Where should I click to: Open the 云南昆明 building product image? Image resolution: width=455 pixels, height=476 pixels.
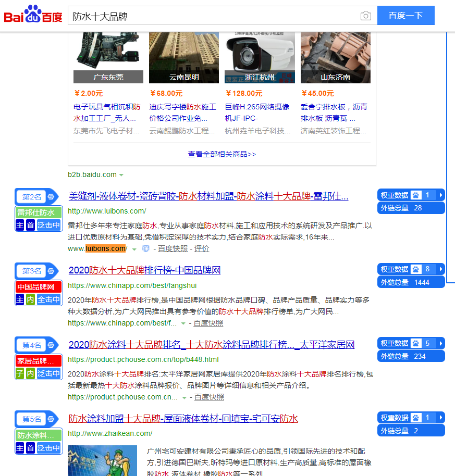184,57
